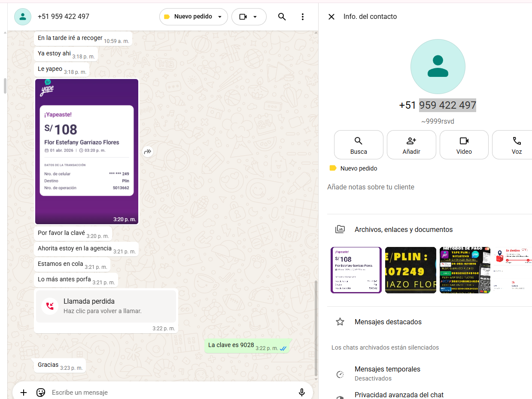Open the Yape receipt image in chat
532x399 pixels.
click(x=87, y=151)
